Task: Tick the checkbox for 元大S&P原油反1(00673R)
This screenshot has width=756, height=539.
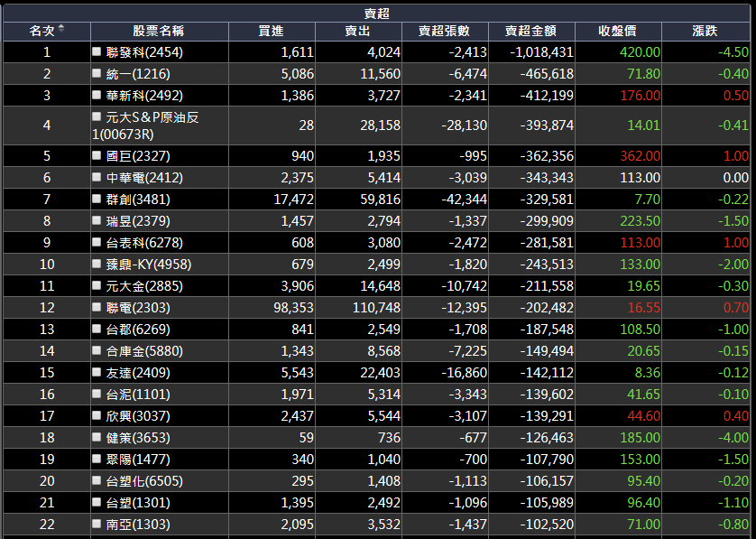Action: (97, 116)
